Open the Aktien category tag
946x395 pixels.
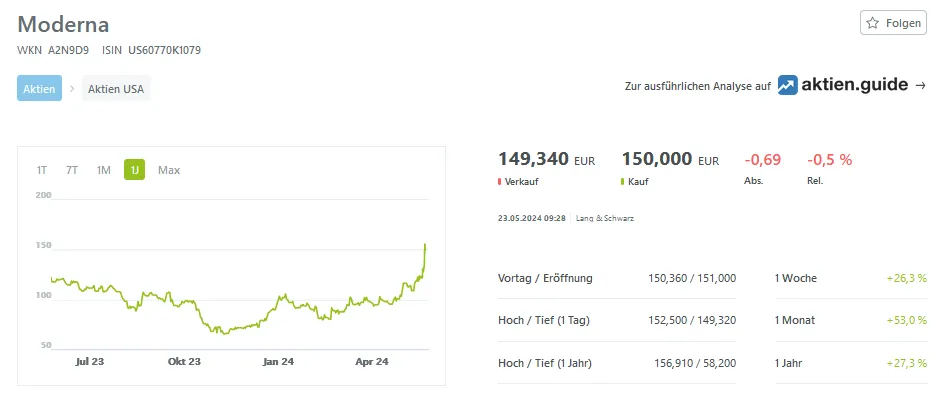click(39, 89)
